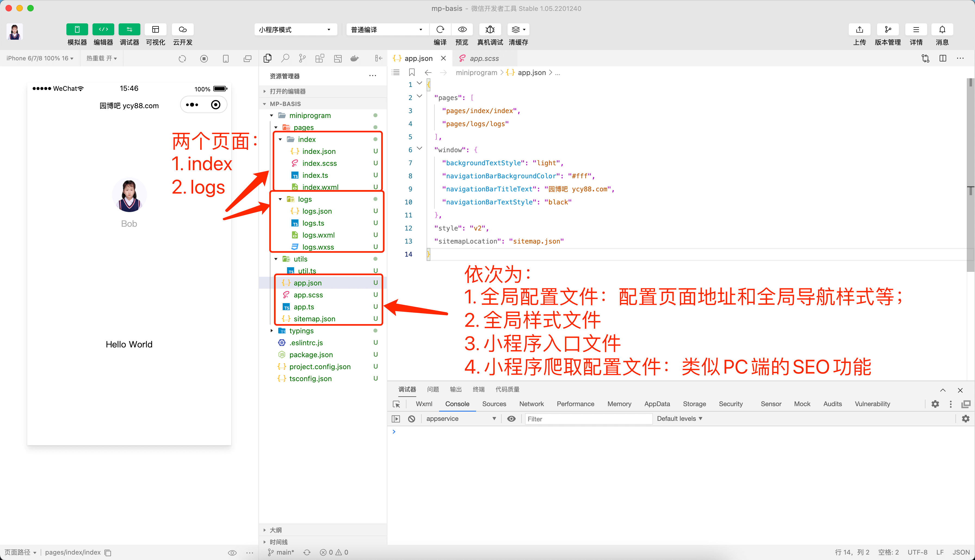Click the compile (编译) refresh icon

coord(440,30)
